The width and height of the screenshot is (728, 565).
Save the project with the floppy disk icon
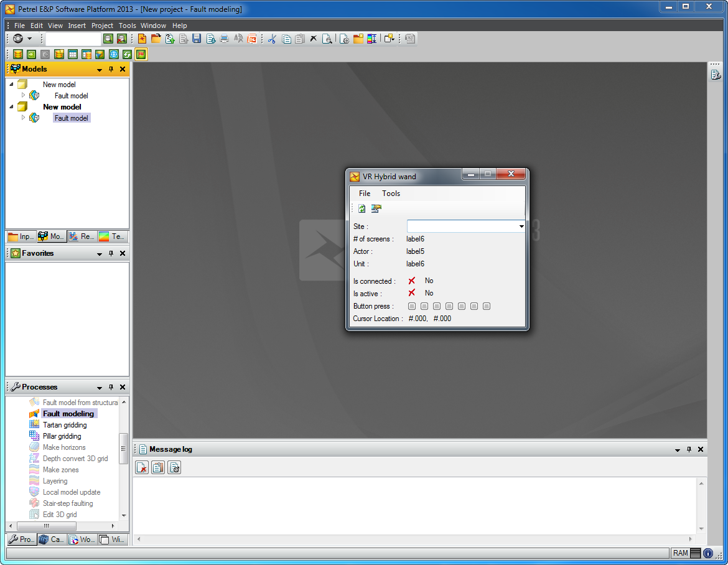coord(197,39)
